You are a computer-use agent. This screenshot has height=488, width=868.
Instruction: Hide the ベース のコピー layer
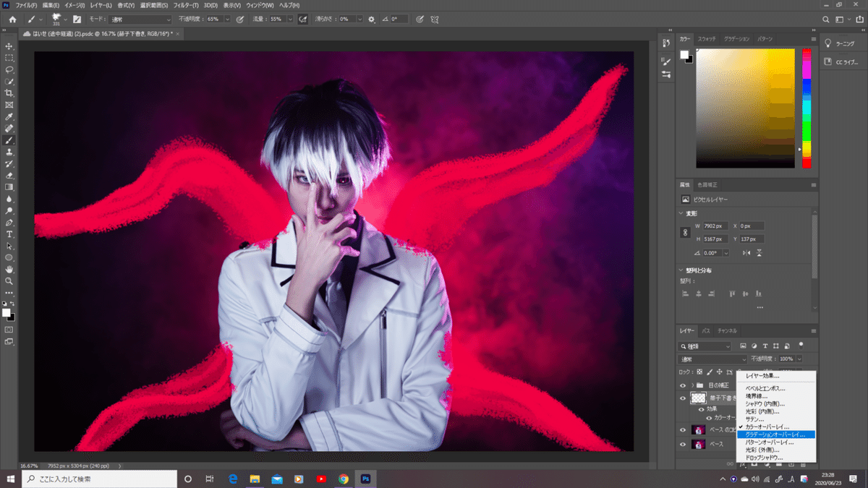683,429
